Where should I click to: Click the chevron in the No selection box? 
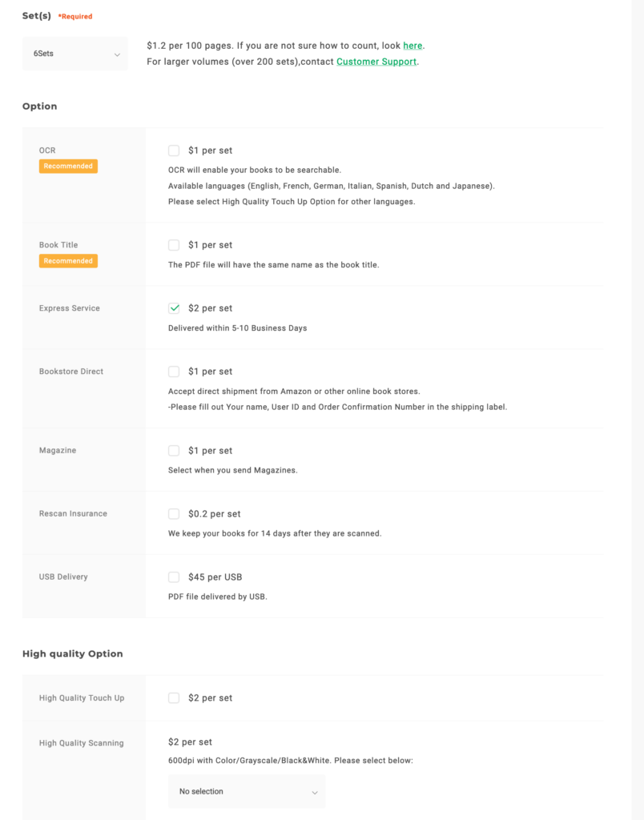[314, 792]
